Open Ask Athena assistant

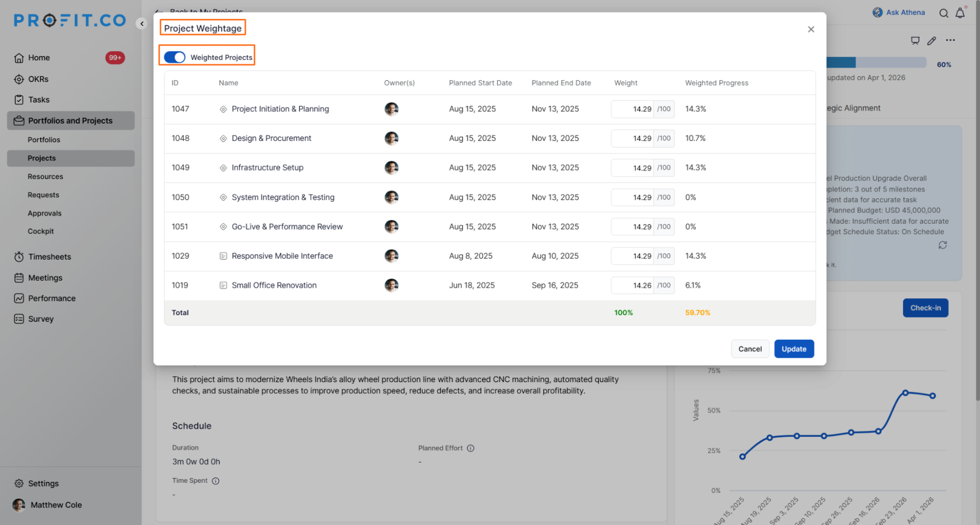pos(899,13)
